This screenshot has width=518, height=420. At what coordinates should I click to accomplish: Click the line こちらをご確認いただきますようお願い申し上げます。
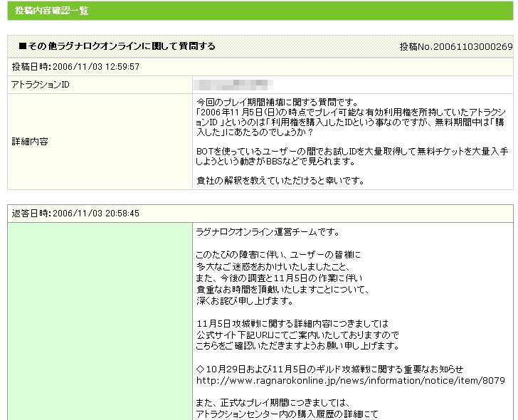[x=297, y=346]
